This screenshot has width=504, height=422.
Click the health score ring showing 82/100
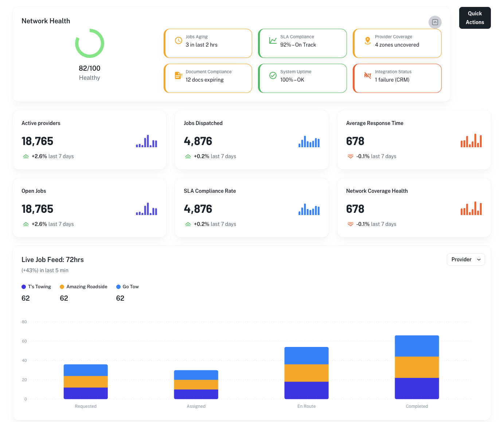(90, 43)
